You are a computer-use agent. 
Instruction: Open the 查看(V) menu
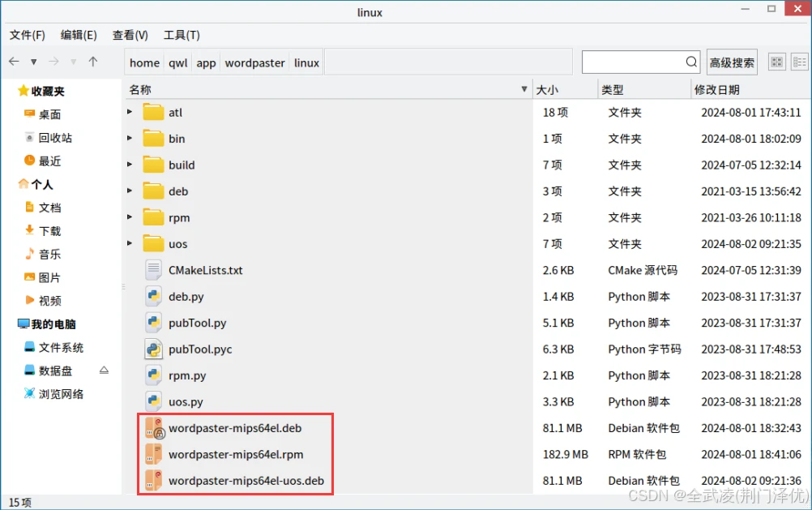pyautogui.click(x=130, y=35)
